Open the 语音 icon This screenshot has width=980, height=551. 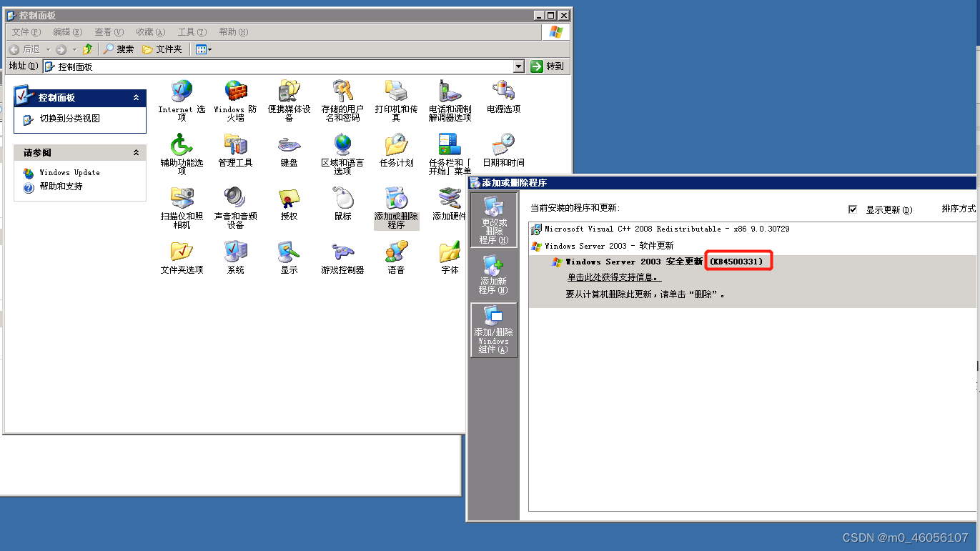click(x=396, y=258)
